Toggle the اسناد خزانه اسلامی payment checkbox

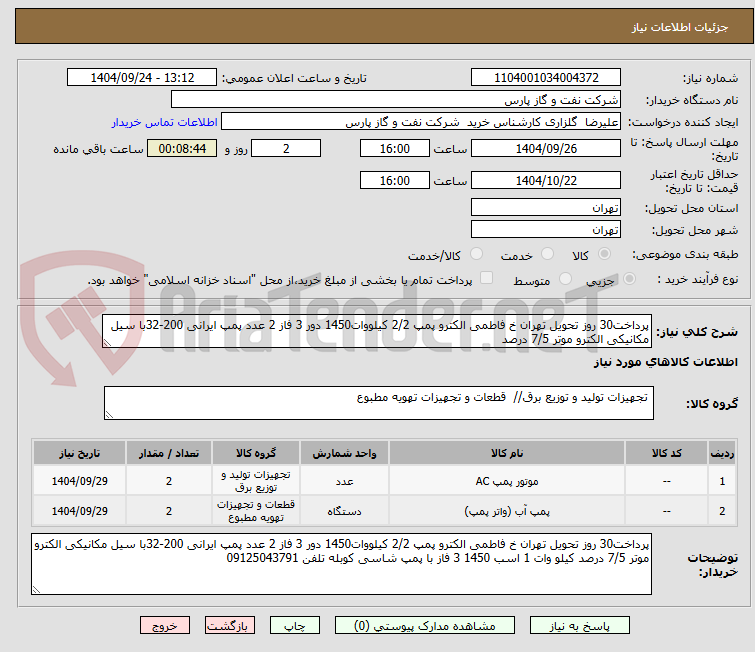click(486, 278)
